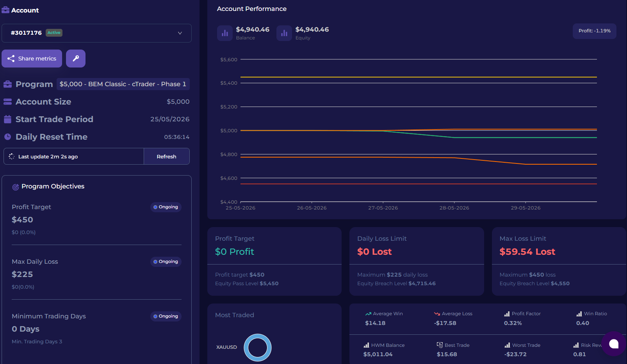Image resolution: width=627 pixels, height=364 pixels.
Task: Click the '$0 Profit' value
Action: pyautogui.click(x=235, y=252)
